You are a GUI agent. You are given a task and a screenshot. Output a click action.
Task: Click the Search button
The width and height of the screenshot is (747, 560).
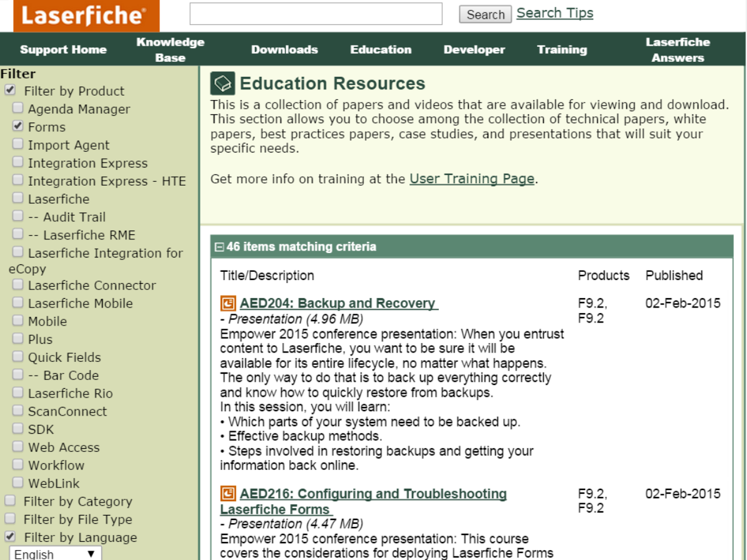pyautogui.click(x=485, y=14)
